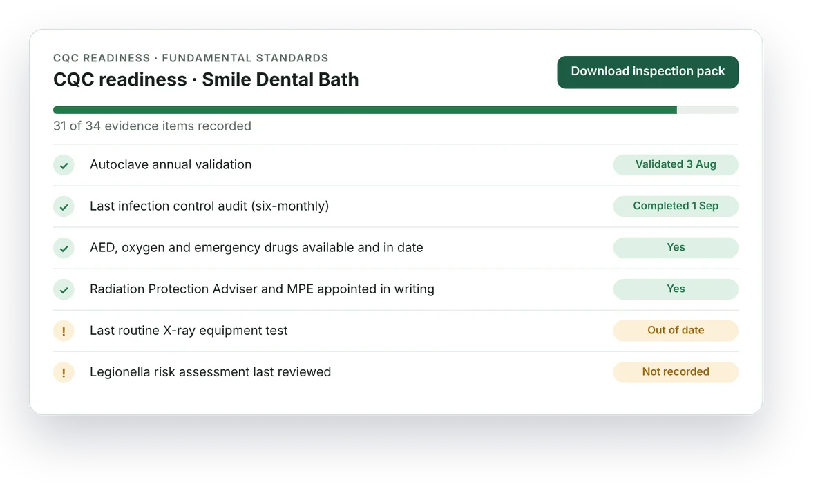
Task: Select Legionella risk assessment last reviewed text
Action: click(211, 371)
